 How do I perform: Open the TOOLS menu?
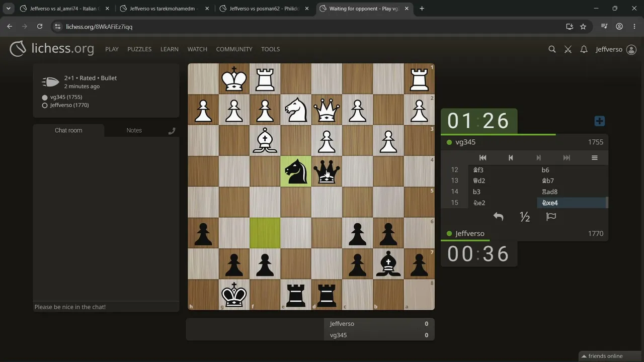(270, 49)
